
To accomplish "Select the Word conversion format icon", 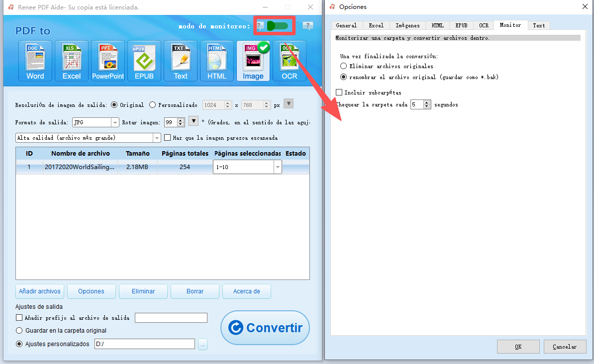I will [35, 61].
